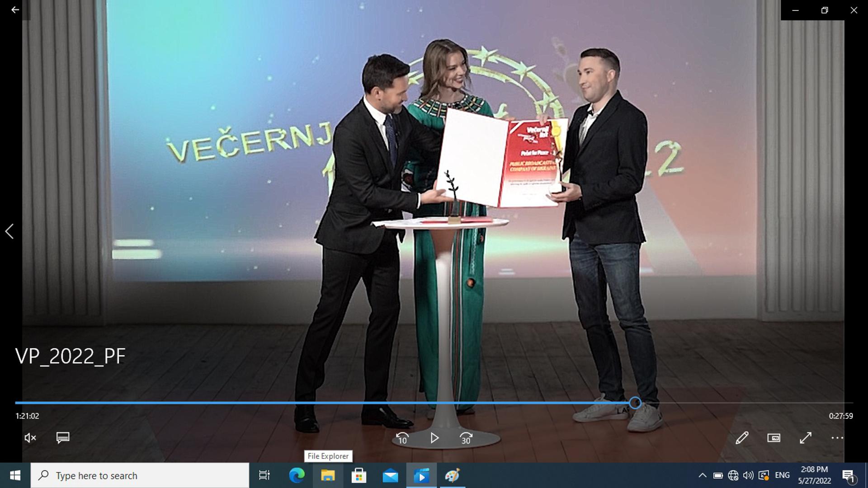Click the Windows taskbar search box
The height and width of the screenshot is (488, 868).
[140, 475]
